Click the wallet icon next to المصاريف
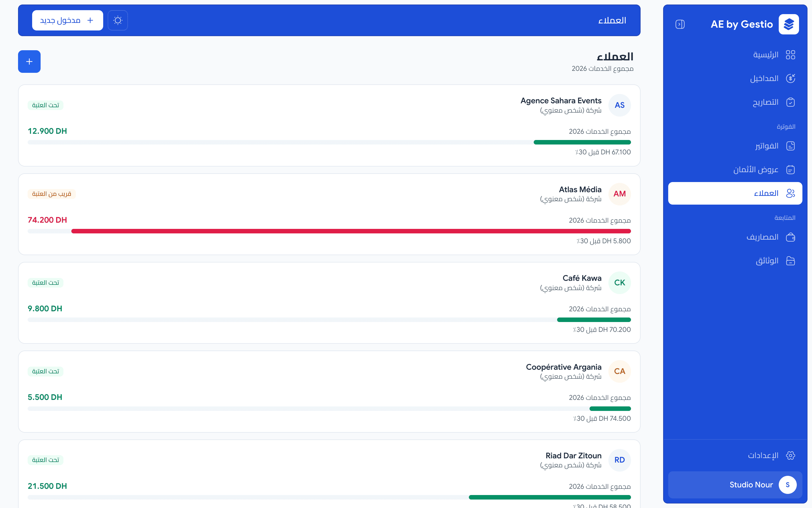The height and width of the screenshot is (508, 812). tap(791, 237)
